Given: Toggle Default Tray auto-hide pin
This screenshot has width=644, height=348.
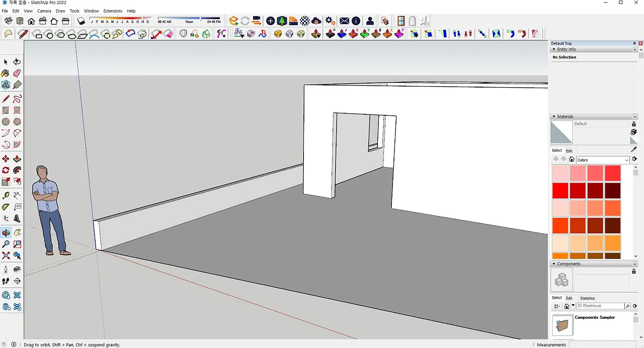Looking at the screenshot, I should [634, 43].
